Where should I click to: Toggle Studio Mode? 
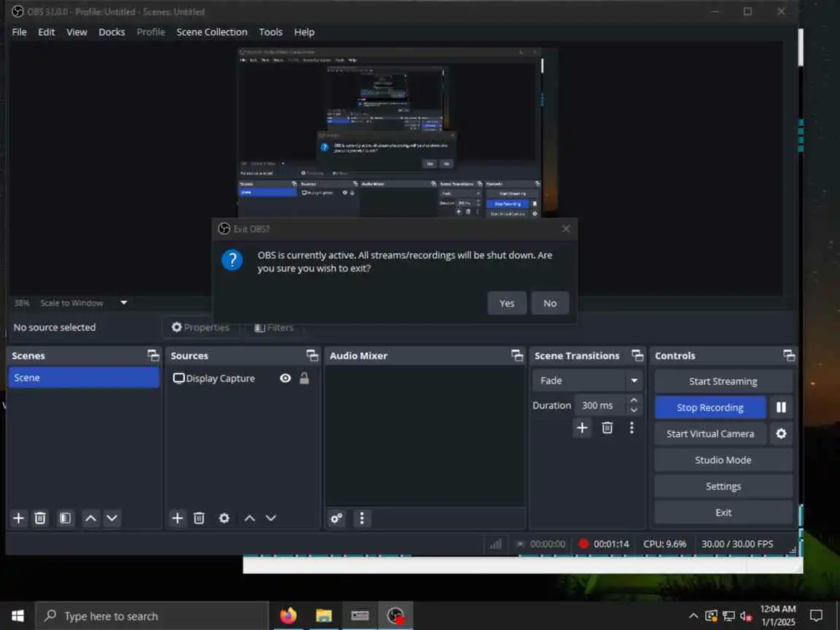tap(723, 460)
